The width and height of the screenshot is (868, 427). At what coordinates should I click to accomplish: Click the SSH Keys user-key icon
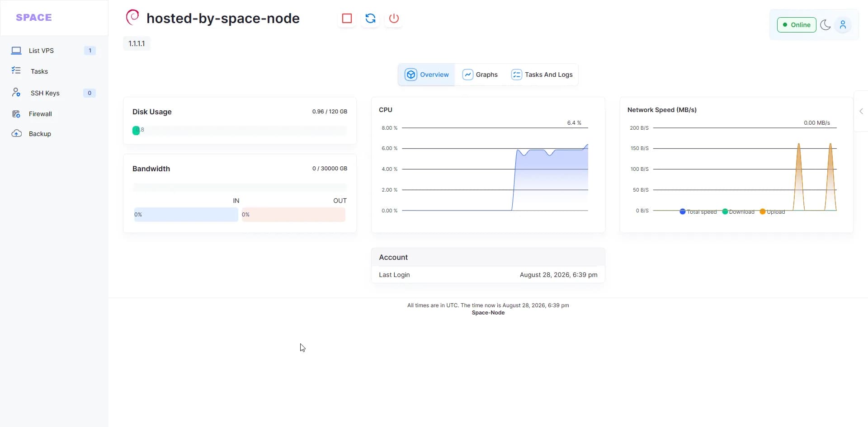[16, 92]
